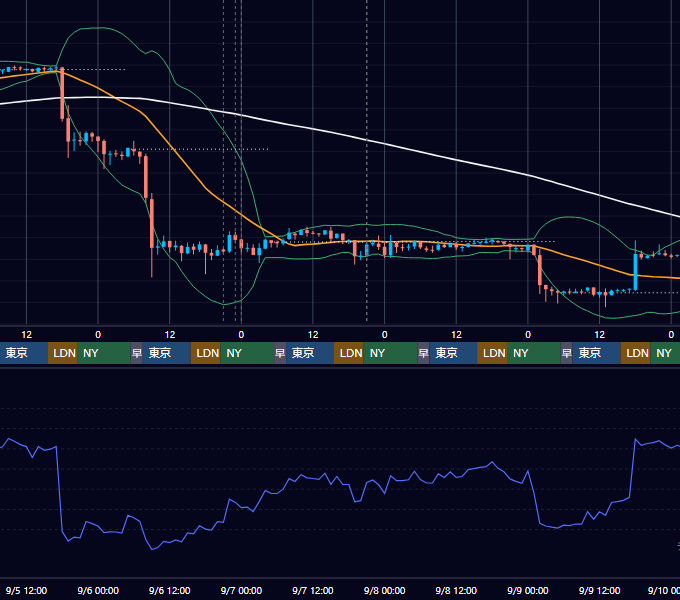Click the 9/5 12:00 date label
This screenshot has height=600, width=680.
[x=26, y=590]
